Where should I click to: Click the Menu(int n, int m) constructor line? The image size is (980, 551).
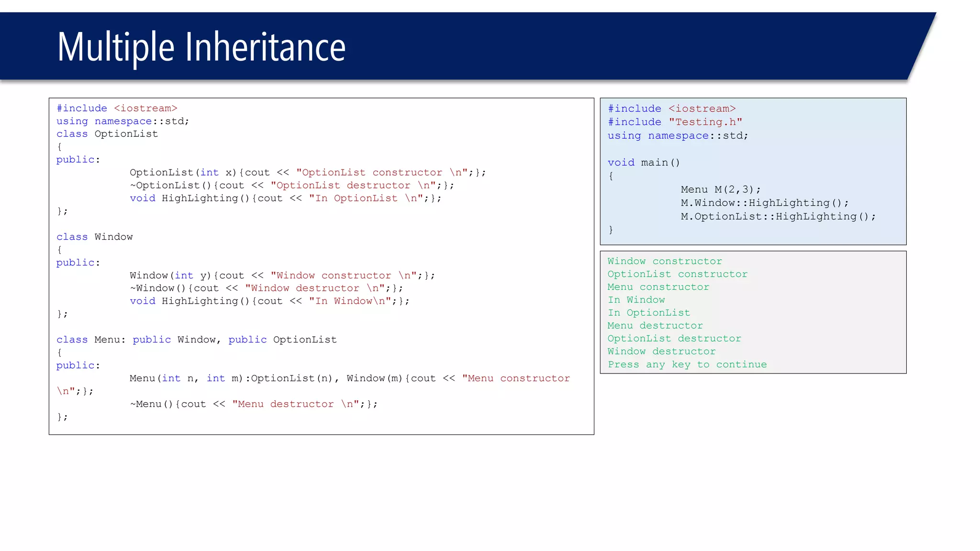[349, 378]
